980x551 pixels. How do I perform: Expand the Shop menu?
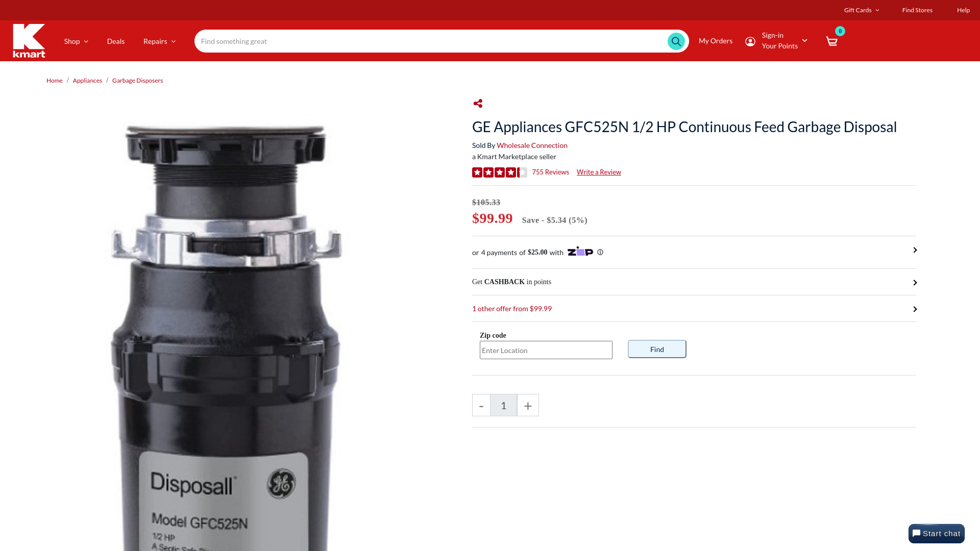(x=76, y=41)
